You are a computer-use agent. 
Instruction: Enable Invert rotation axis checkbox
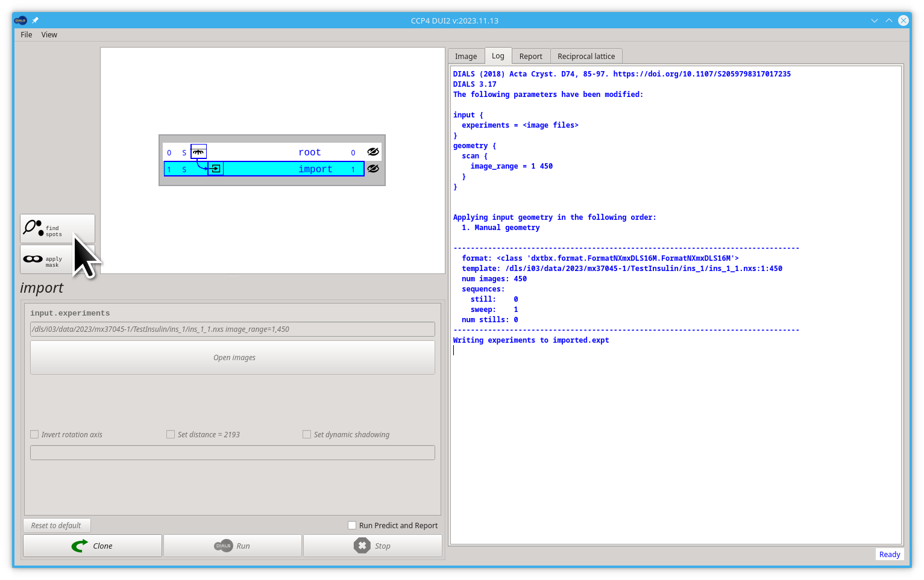click(x=34, y=434)
